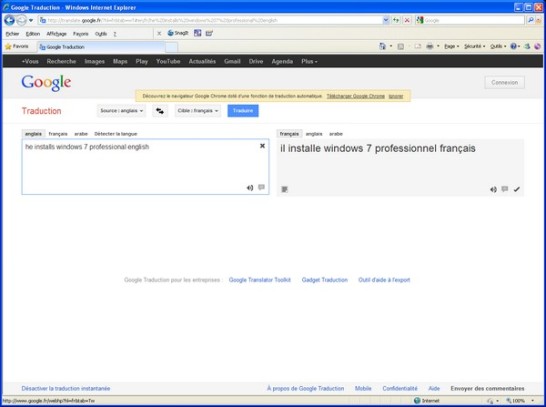Go to Gmail in Google bar
This screenshot has width=546, height=407.
click(232, 61)
